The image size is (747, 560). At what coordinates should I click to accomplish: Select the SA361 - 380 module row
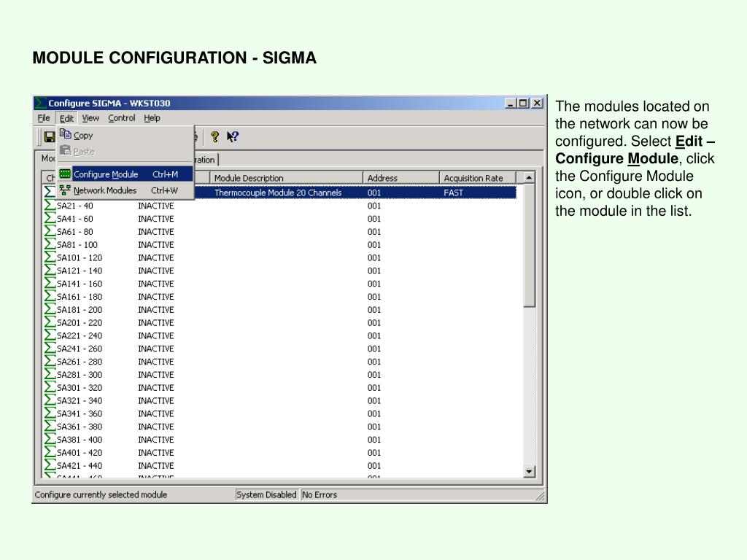[280, 426]
